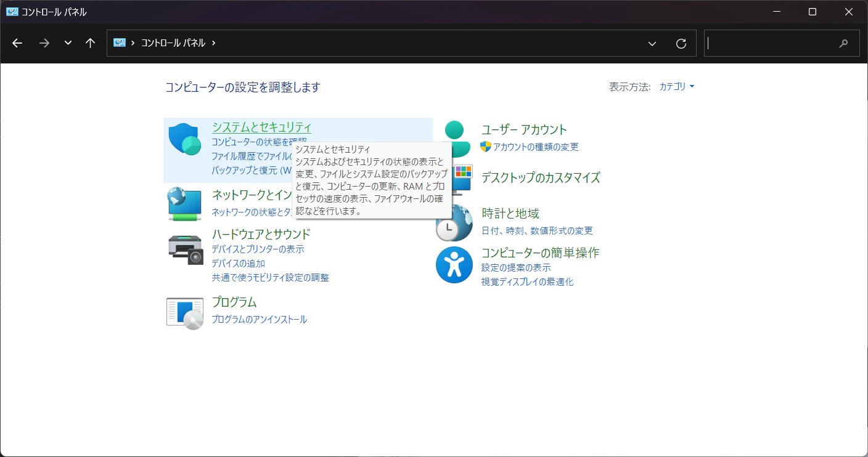Open the Hardware and Sound printer icon
The image size is (868, 457).
[x=185, y=249]
